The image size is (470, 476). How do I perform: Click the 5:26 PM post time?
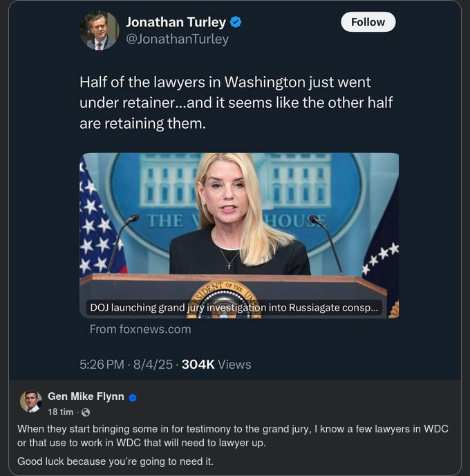click(102, 365)
